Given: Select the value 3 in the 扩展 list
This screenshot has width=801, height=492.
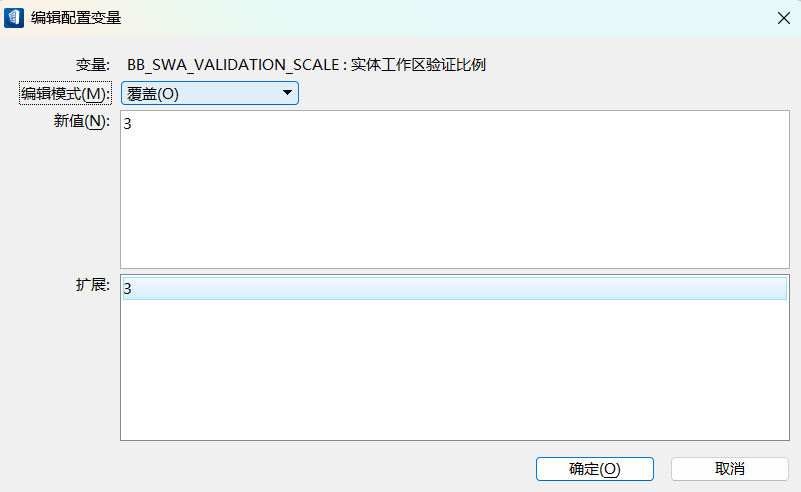Looking at the screenshot, I should click(455, 289).
